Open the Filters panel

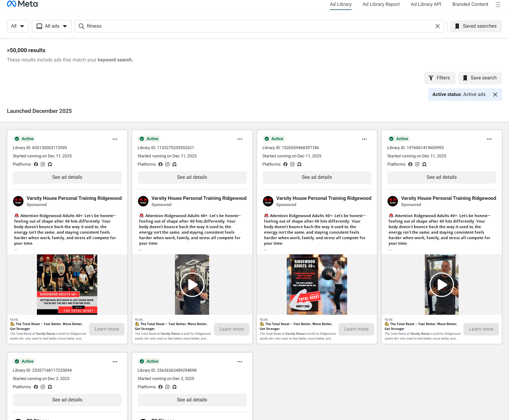click(x=439, y=78)
